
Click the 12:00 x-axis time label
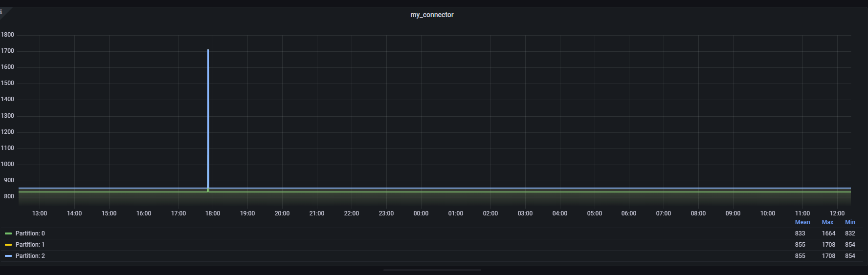837,213
